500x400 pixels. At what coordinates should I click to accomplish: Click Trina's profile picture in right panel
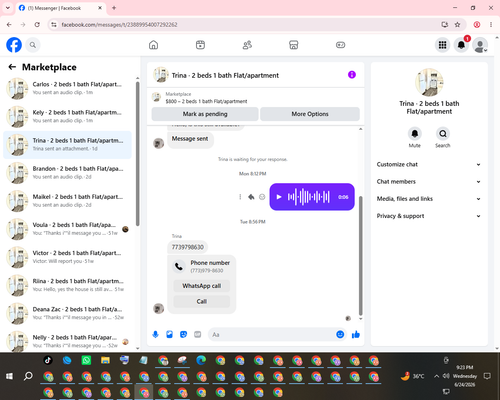(x=429, y=82)
